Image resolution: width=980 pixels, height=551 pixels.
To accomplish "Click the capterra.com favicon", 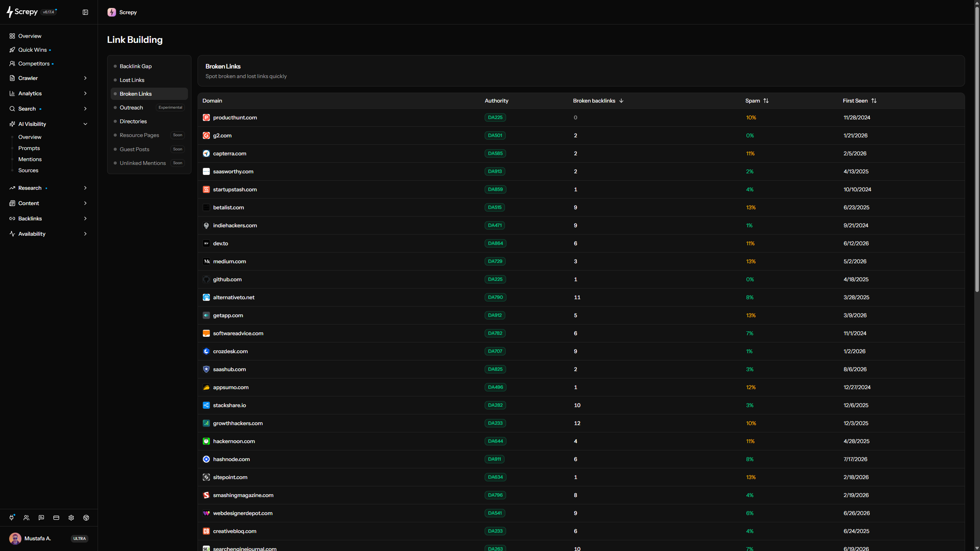I will (206, 153).
